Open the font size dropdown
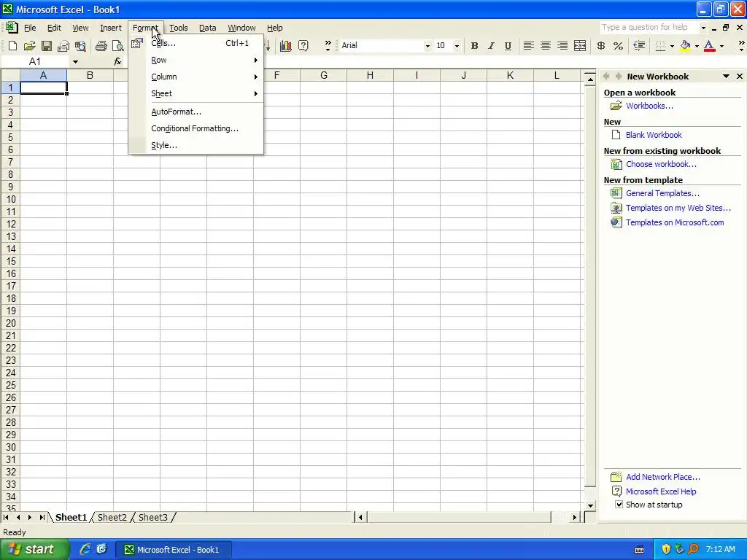747x560 pixels. click(457, 46)
